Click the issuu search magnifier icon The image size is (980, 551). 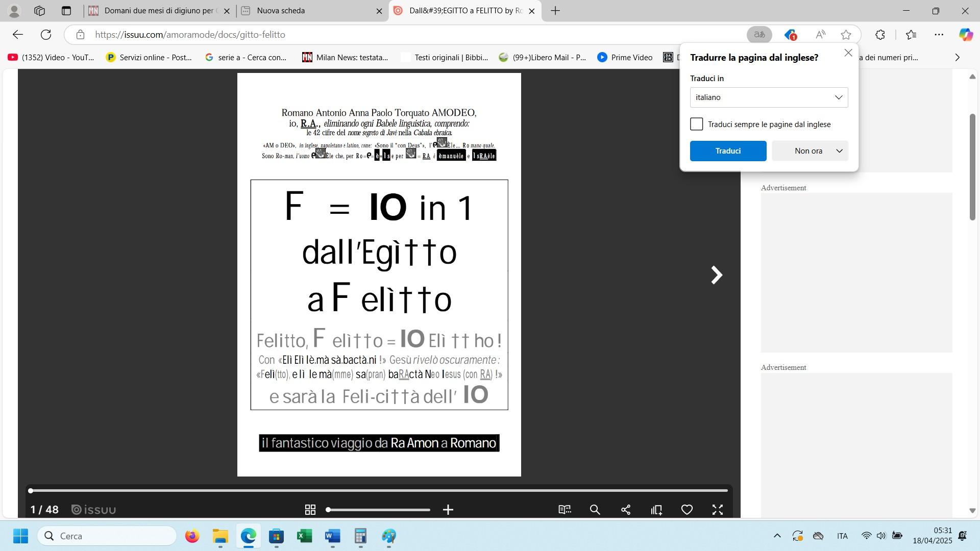[x=595, y=510]
